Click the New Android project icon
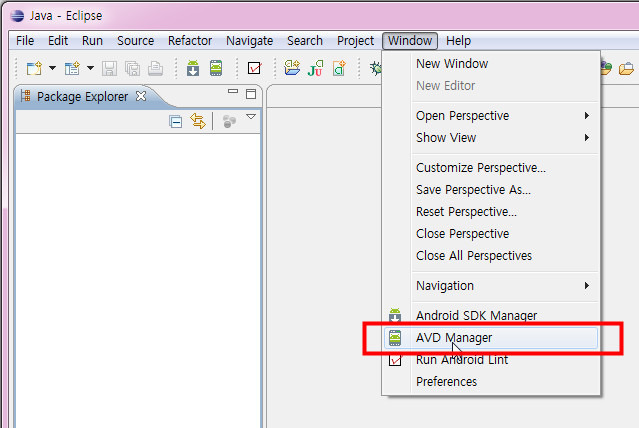 (72, 68)
